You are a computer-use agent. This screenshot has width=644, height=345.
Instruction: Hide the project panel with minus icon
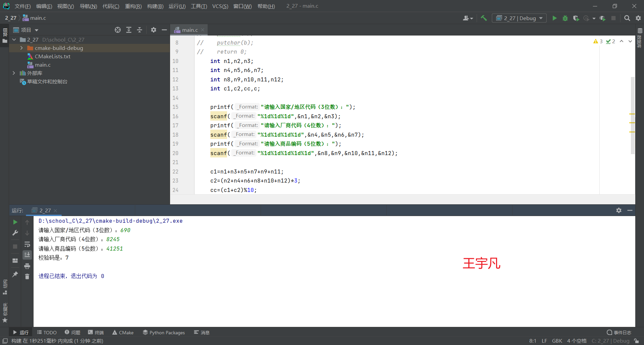(x=164, y=30)
